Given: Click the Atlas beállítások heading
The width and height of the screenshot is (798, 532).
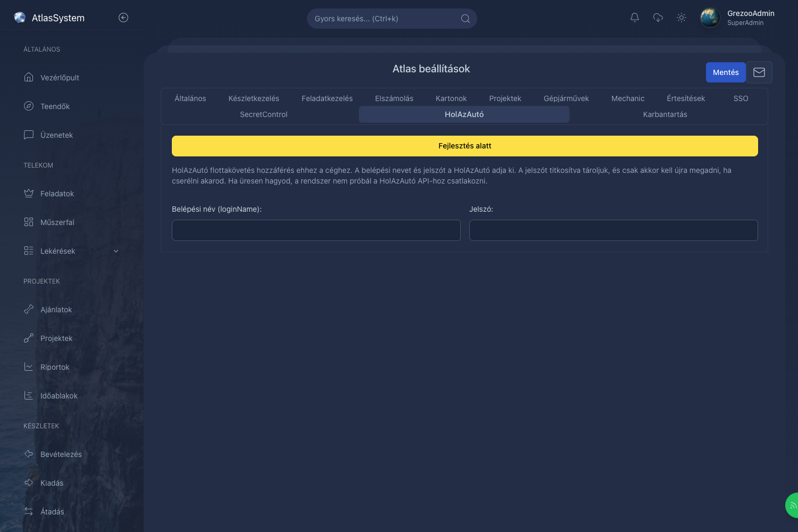Looking at the screenshot, I should click(x=431, y=69).
